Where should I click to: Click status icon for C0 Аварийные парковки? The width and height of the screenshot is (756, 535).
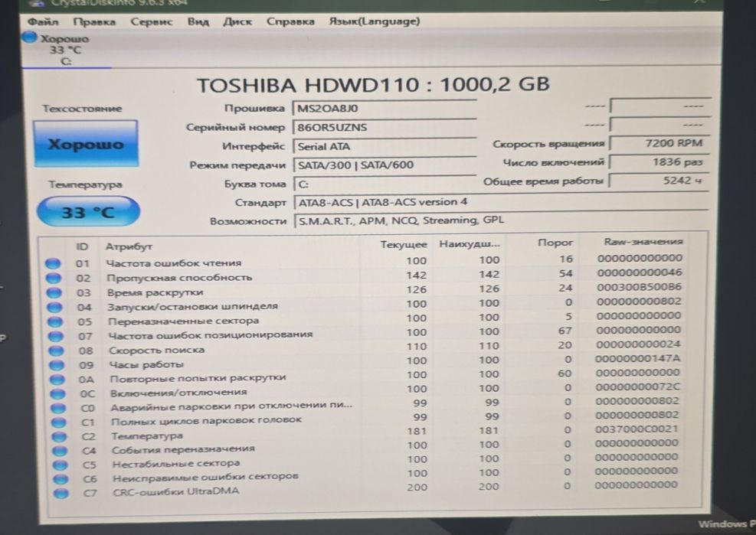(58, 408)
